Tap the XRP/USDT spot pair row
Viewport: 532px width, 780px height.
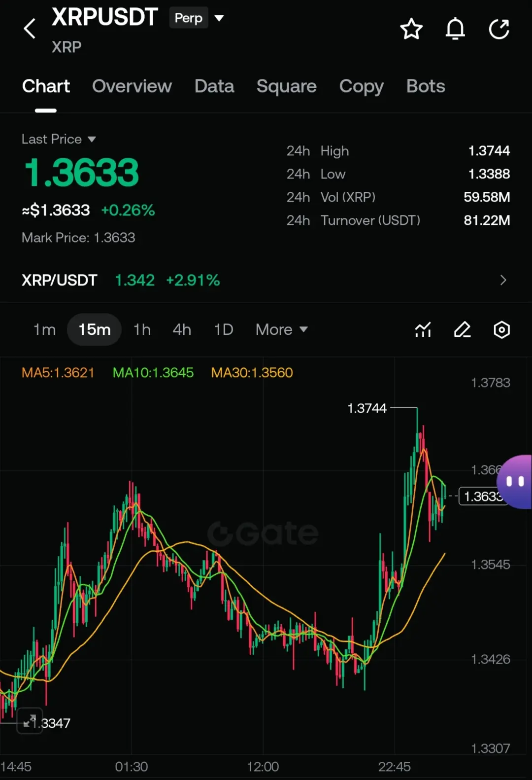pos(266,280)
